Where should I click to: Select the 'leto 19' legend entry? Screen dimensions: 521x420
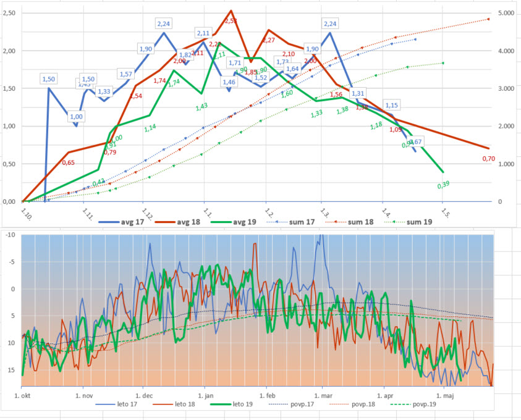point(232,404)
